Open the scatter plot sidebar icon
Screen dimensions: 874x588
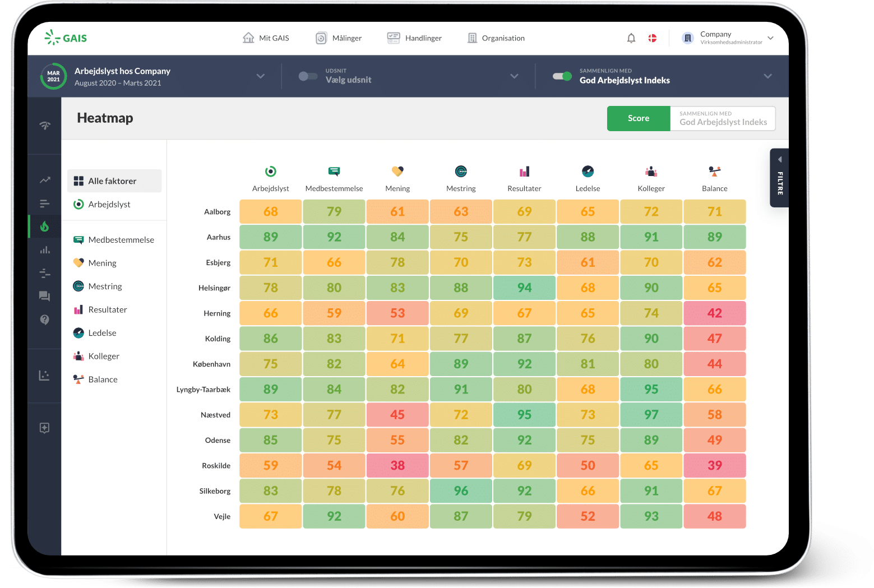click(45, 375)
